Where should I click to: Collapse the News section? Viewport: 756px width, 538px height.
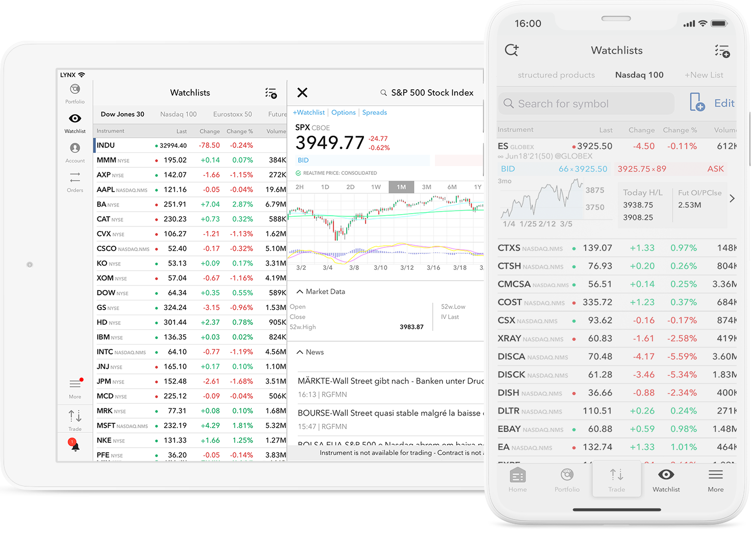[x=300, y=352]
